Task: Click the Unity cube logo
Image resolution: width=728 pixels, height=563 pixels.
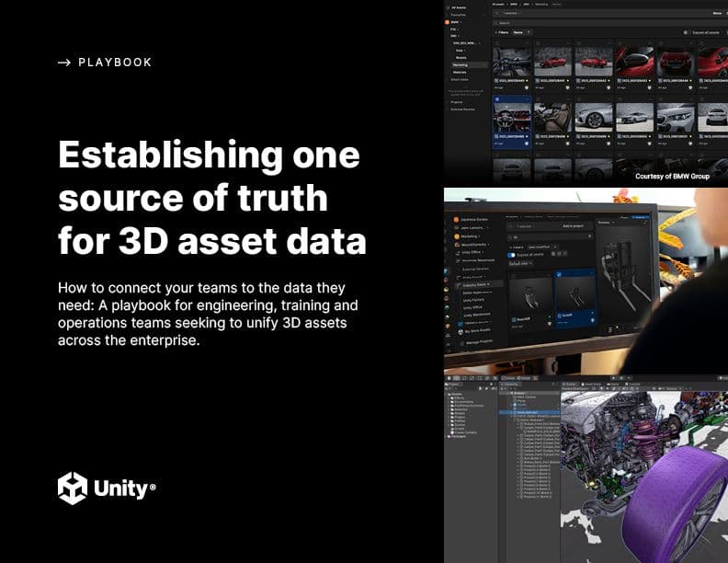Action: pyautogui.click(x=73, y=488)
